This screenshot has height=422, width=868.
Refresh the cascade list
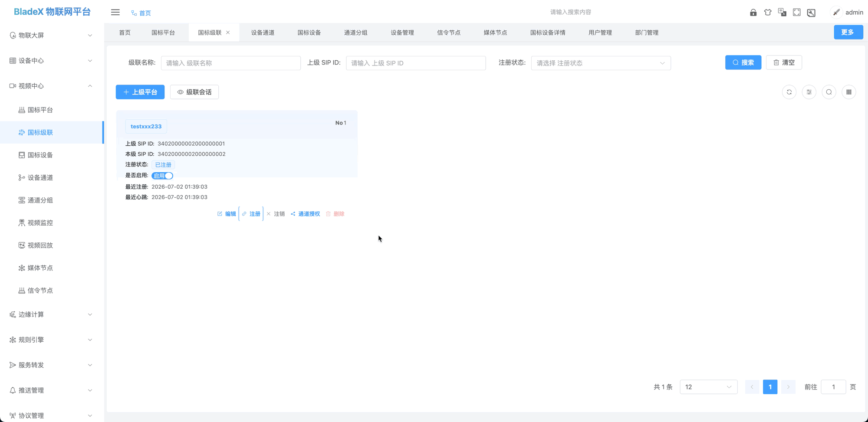coord(789,92)
